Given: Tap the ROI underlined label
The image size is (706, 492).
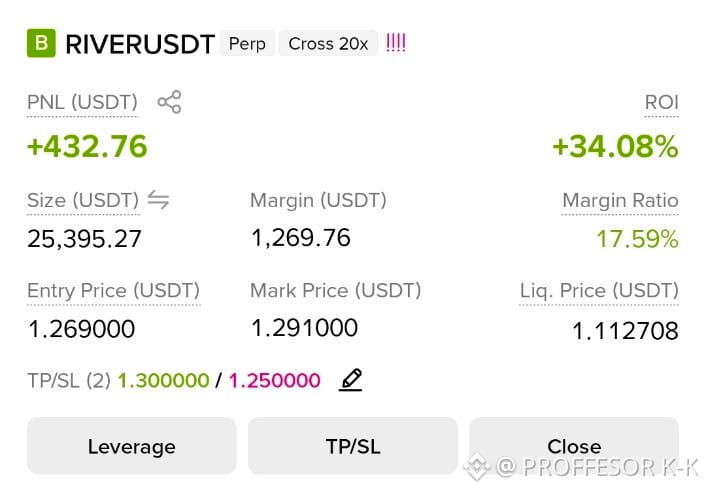Looking at the screenshot, I should 661,103.
